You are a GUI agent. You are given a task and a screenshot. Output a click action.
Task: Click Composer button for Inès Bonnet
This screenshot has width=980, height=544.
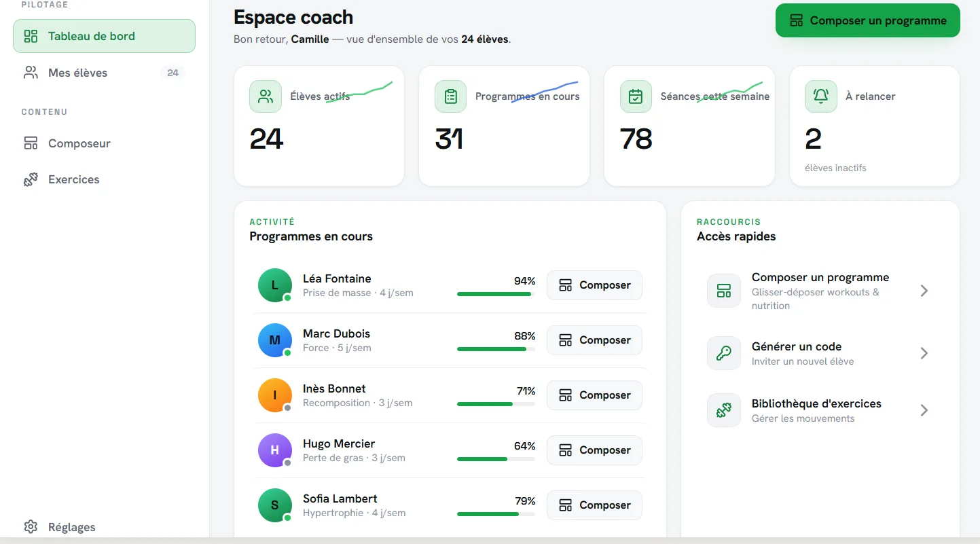[594, 395]
